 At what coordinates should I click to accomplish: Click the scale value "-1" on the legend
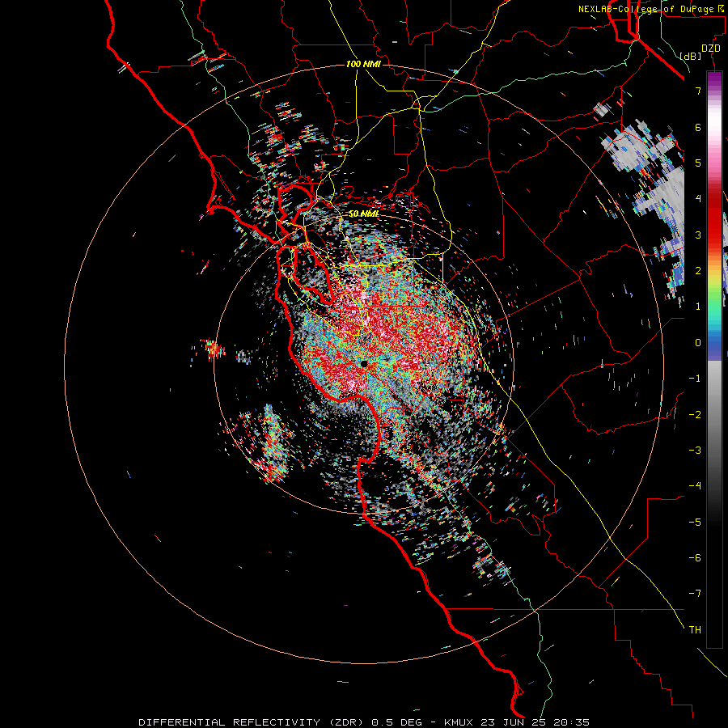pyautogui.click(x=695, y=379)
